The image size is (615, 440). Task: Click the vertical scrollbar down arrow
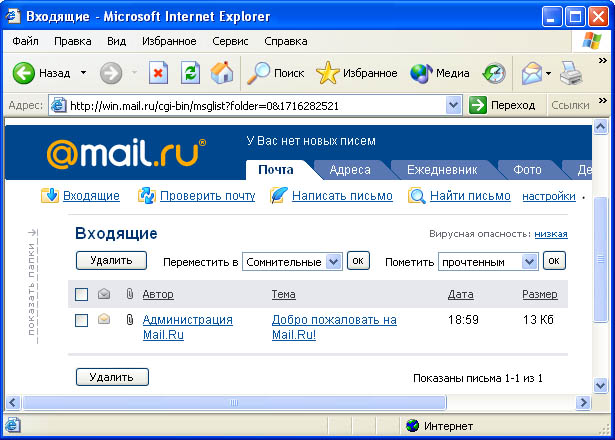coord(600,385)
